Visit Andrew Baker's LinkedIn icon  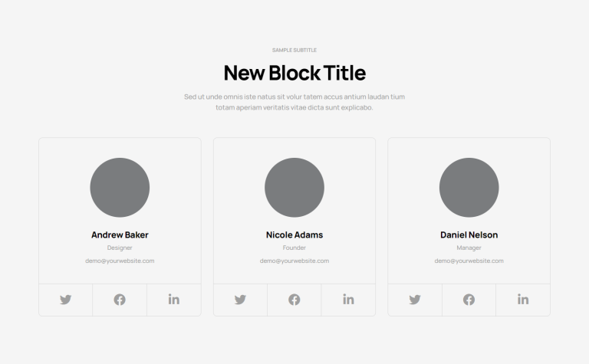(x=174, y=299)
